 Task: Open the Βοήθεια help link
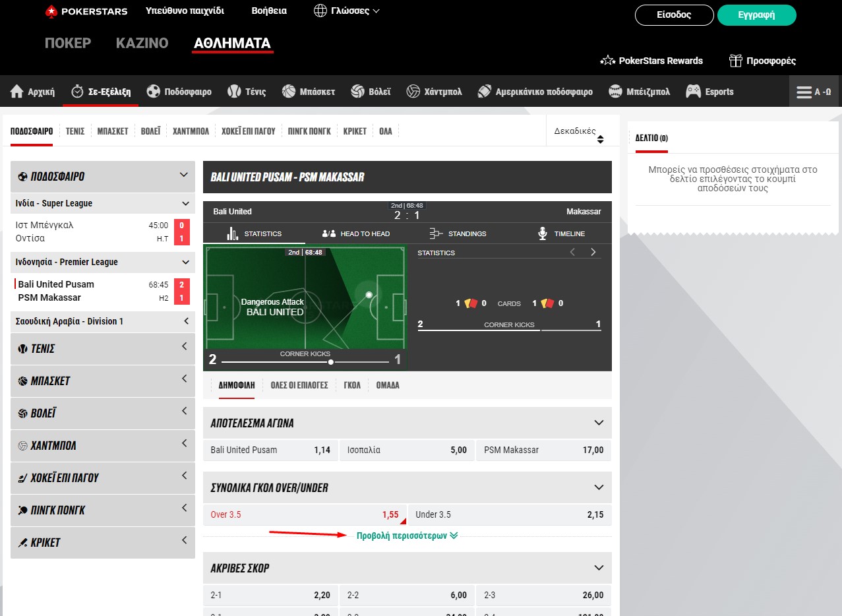(269, 11)
